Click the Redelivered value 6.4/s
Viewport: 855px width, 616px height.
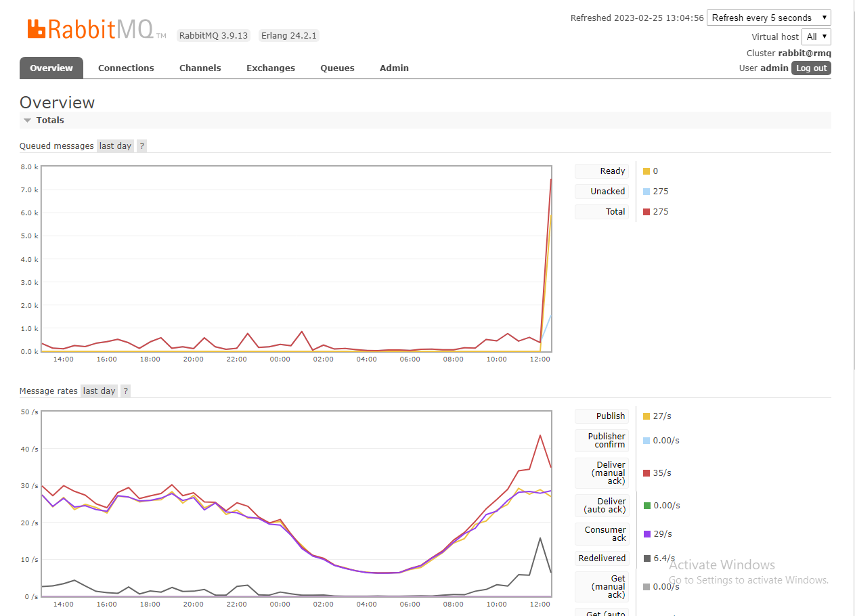point(663,558)
